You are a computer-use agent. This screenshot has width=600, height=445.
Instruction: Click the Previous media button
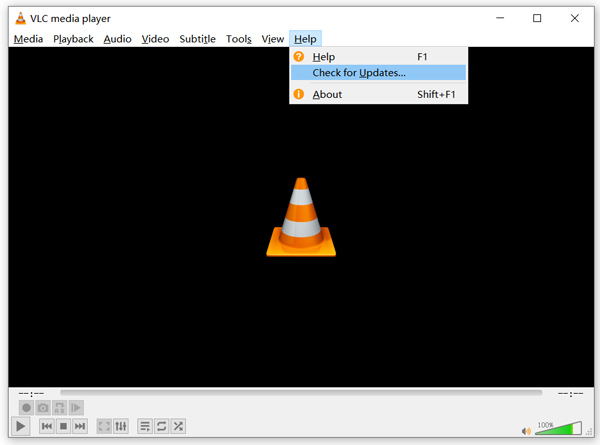tap(47, 426)
